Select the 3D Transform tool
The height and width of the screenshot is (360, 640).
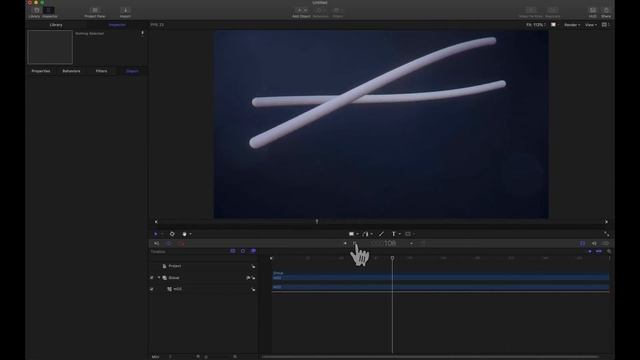pos(172,234)
